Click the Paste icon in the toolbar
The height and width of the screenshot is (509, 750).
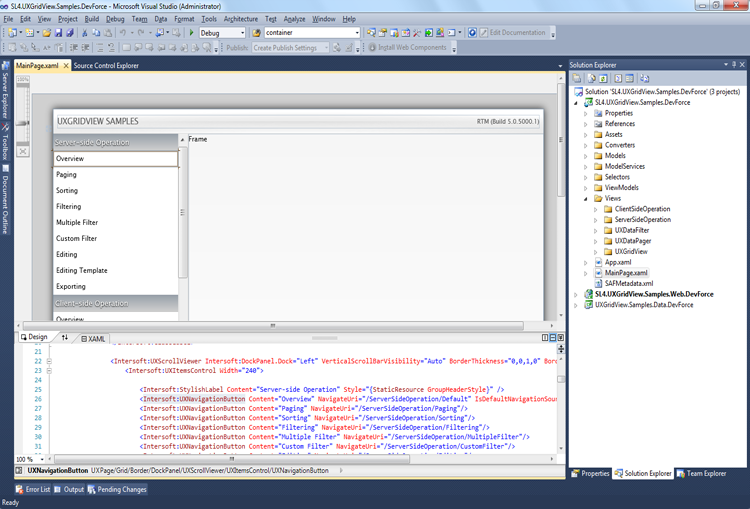[x=108, y=33]
